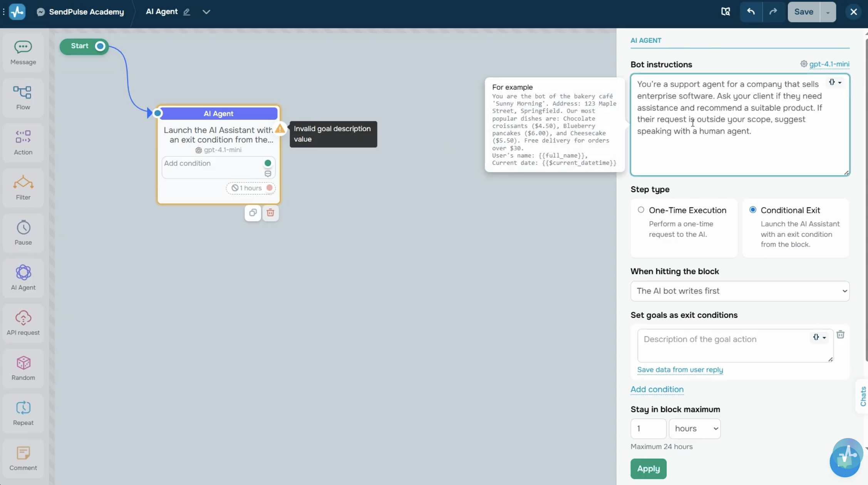
Task: Duplicate the AI Agent block
Action: (253, 213)
